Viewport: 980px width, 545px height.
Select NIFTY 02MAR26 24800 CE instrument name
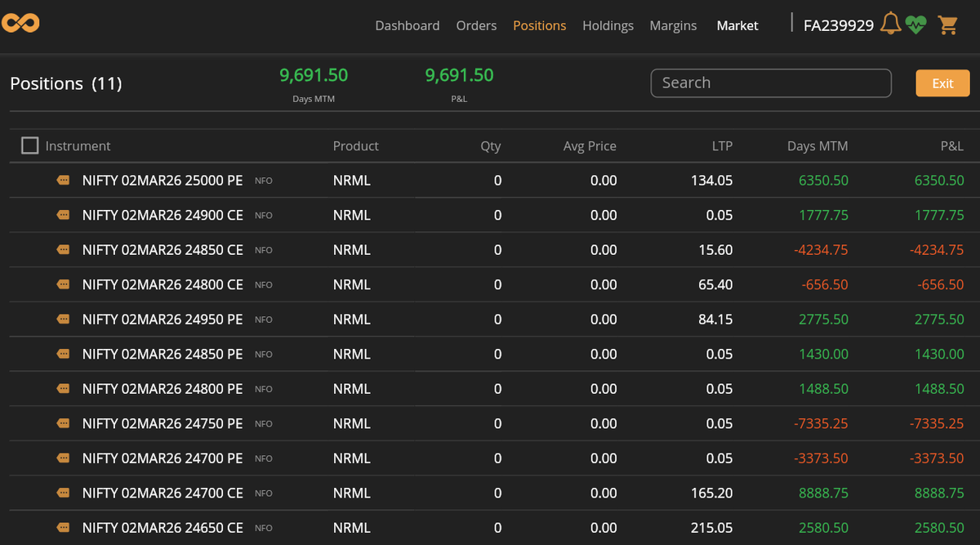point(163,284)
